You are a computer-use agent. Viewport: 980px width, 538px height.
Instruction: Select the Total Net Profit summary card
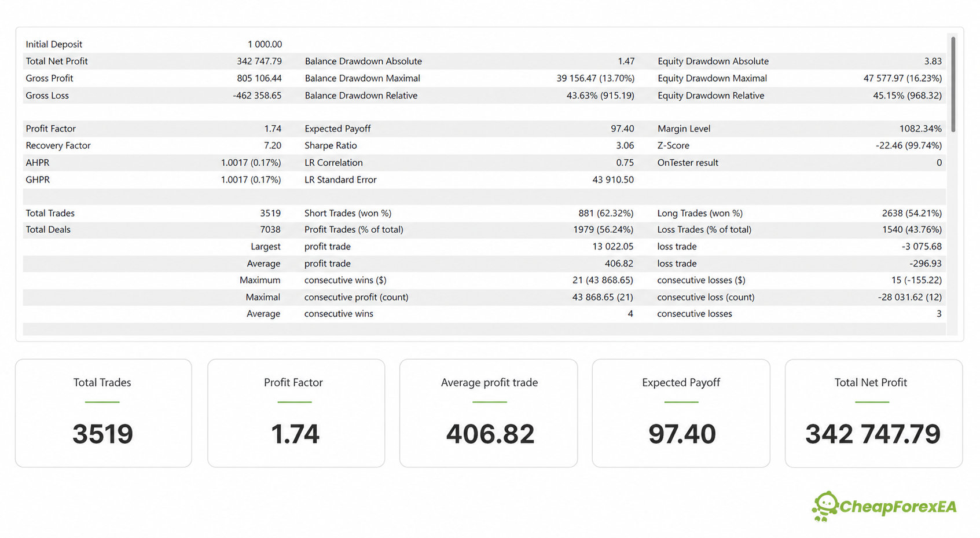point(873,413)
